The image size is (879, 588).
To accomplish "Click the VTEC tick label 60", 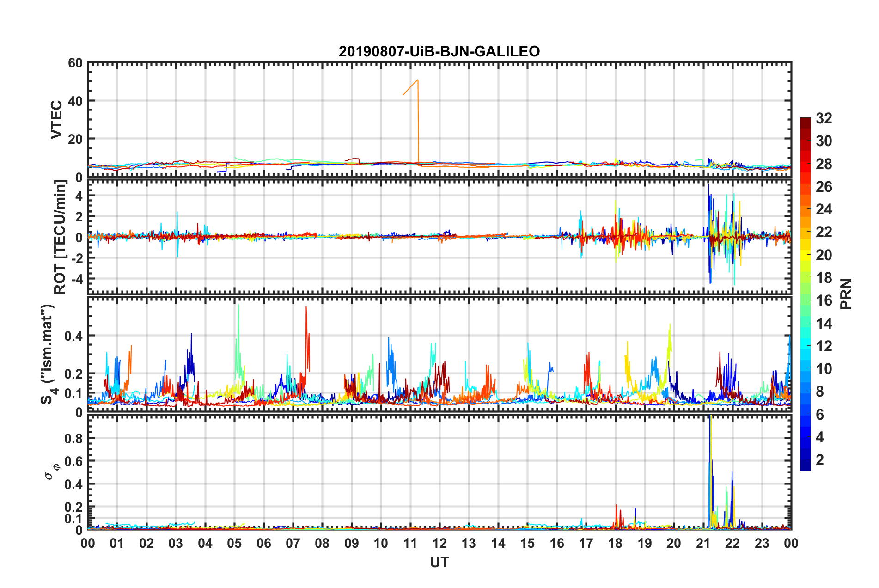I will tap(75, 63).
